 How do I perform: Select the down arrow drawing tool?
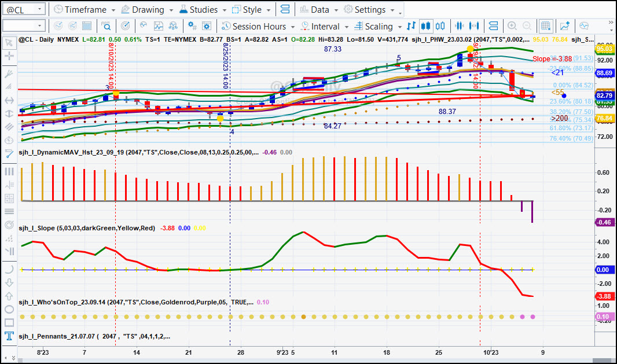click(x=9, y=282)
